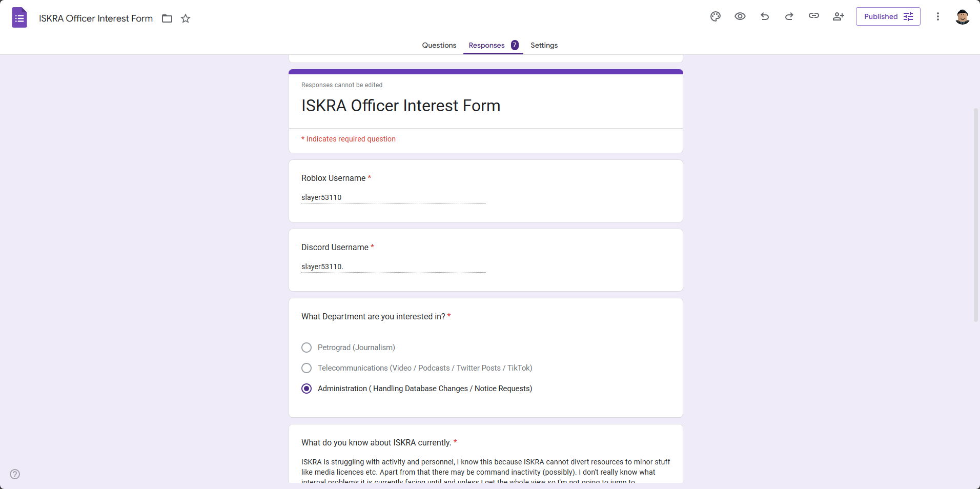Switch to the Settings tab
The image size is (980, 489).
[544, 45]
